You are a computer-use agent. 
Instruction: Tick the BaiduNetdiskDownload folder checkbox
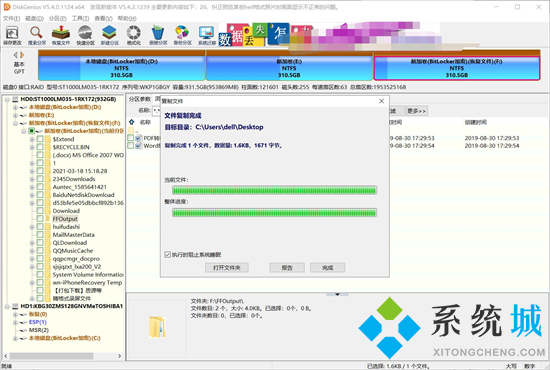[40, 195]
